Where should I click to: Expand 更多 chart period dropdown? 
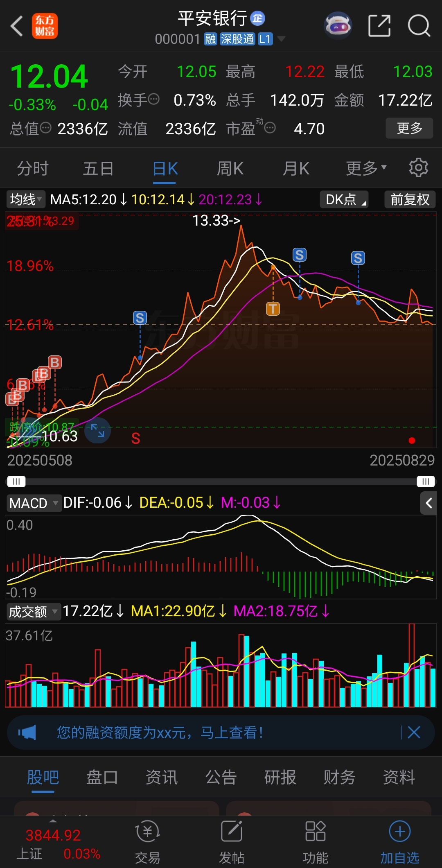click(x=366, y=168)
